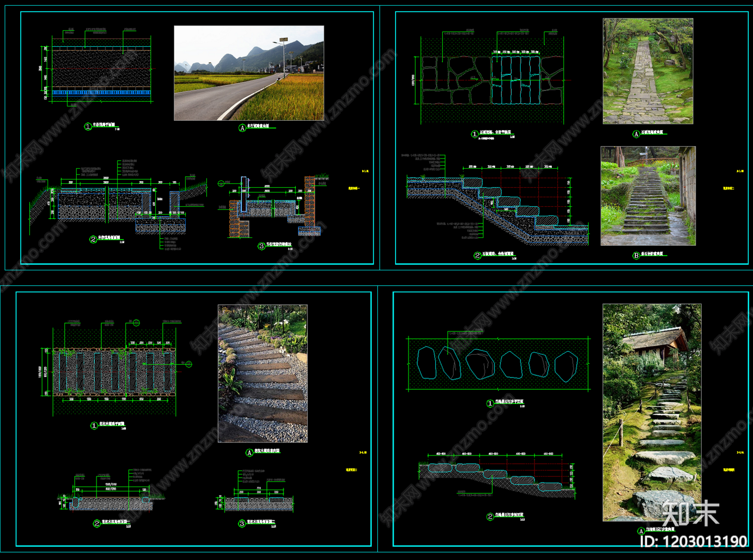
Task: Select circled marker B below stone stairs photo
Action: [x=636, y=255]
